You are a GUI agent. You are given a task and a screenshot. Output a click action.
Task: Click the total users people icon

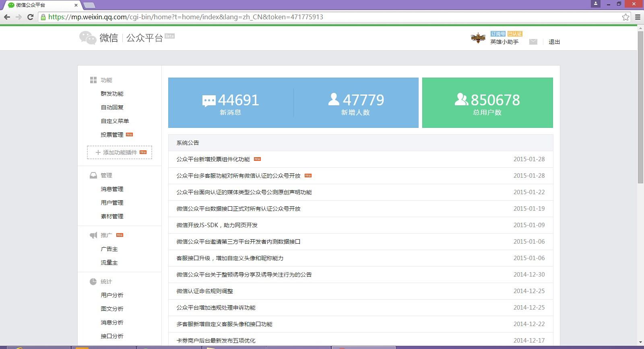461,99
